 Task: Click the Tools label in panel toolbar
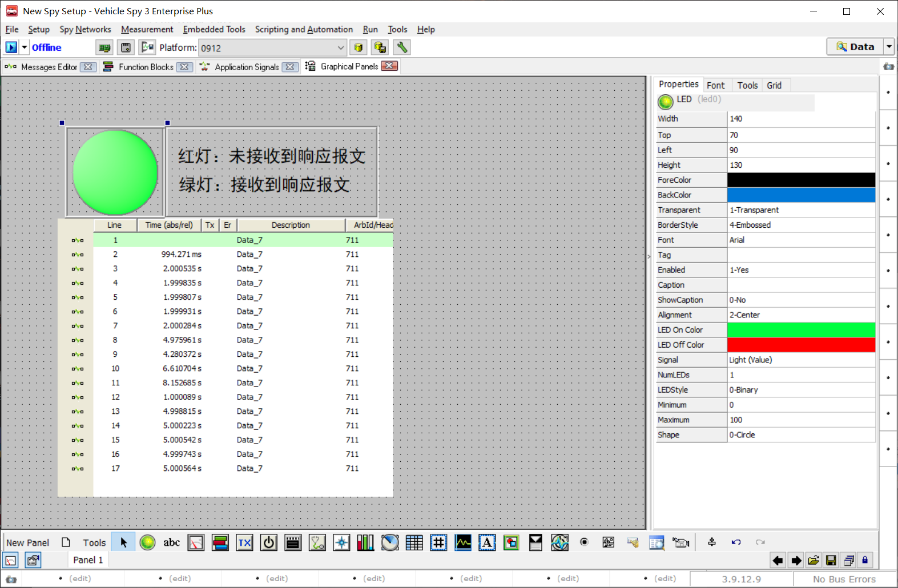[94, 543]
